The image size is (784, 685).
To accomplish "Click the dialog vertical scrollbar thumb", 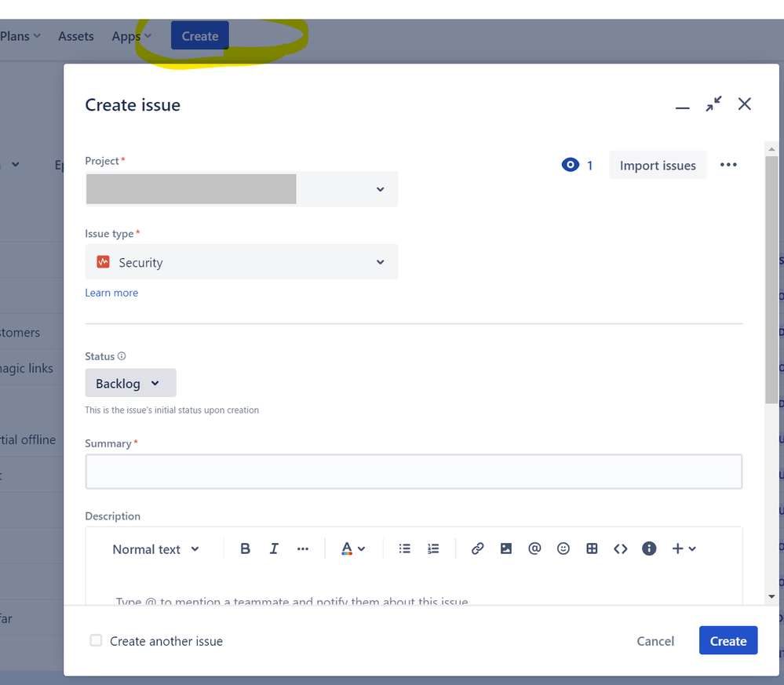I will point(771,279).
